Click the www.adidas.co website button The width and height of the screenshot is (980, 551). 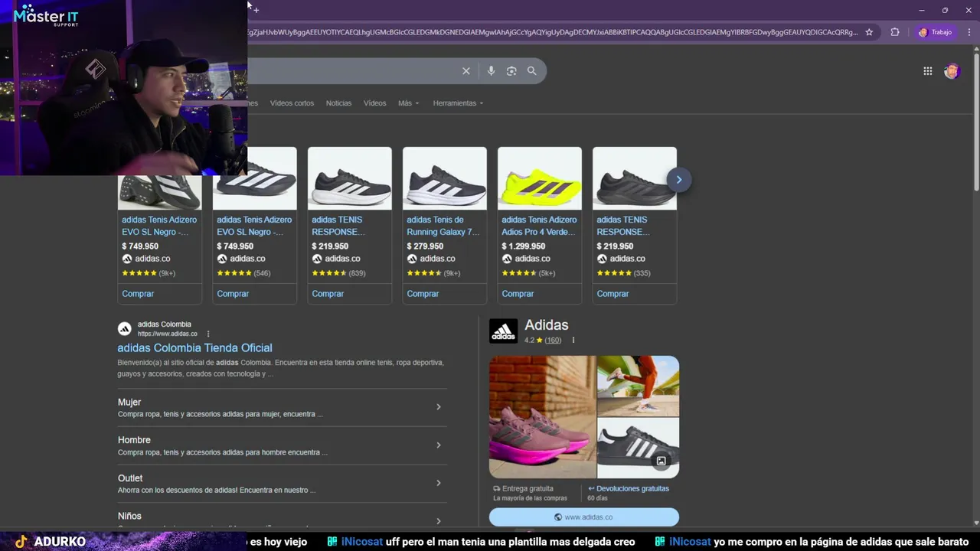coord(584,517)
